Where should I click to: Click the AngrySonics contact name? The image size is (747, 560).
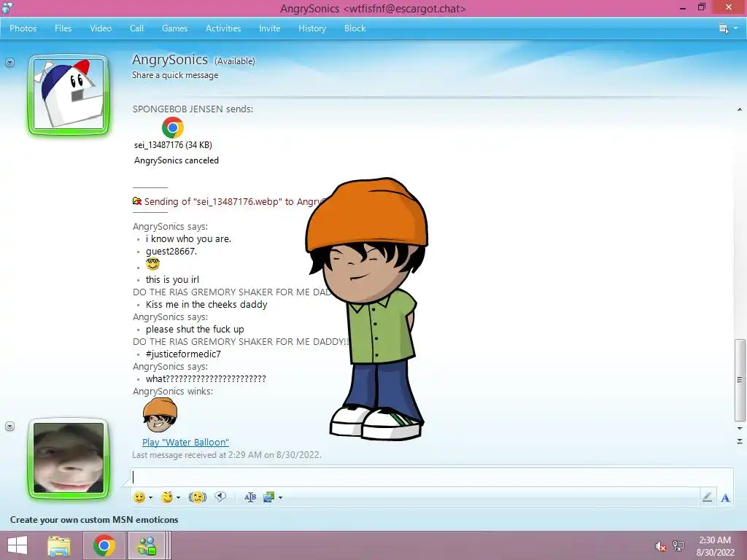click(x=169, y=60)
